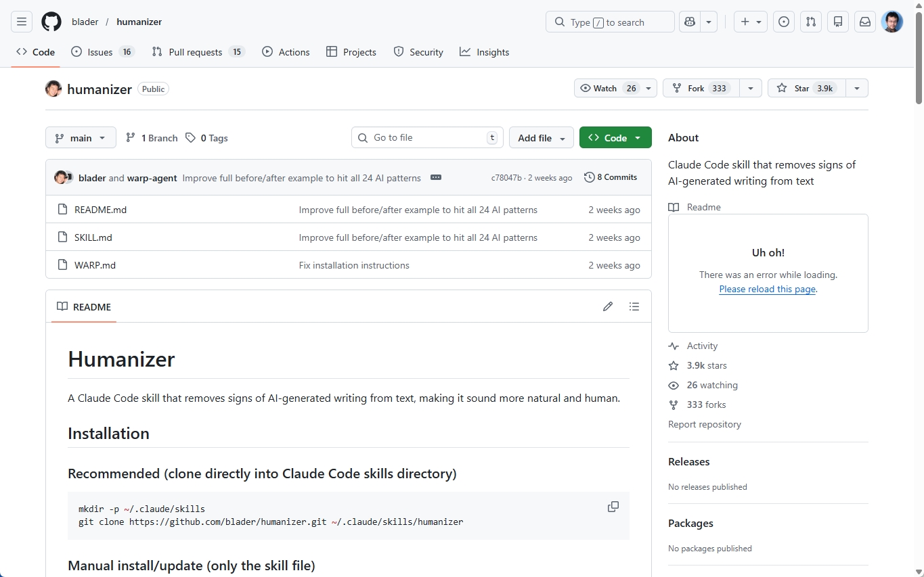
Task: Open the main branch dropdown
Action: 81,137
